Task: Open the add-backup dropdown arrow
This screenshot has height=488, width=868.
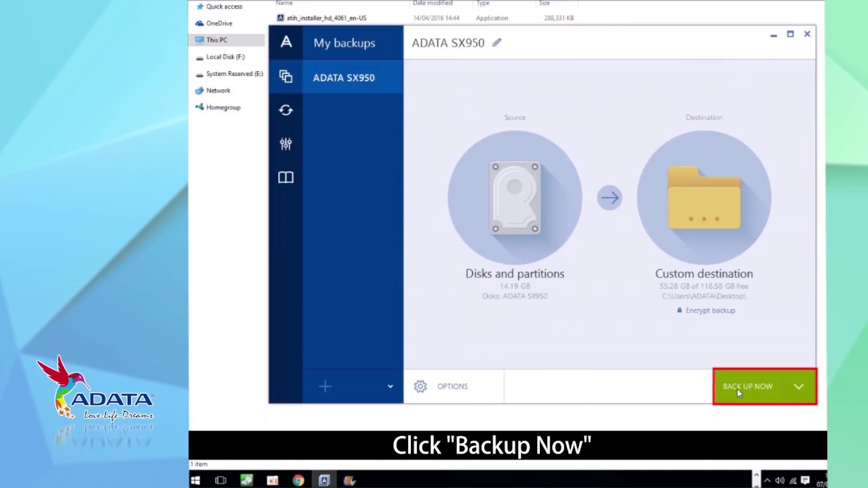Action: pos(390,386)
